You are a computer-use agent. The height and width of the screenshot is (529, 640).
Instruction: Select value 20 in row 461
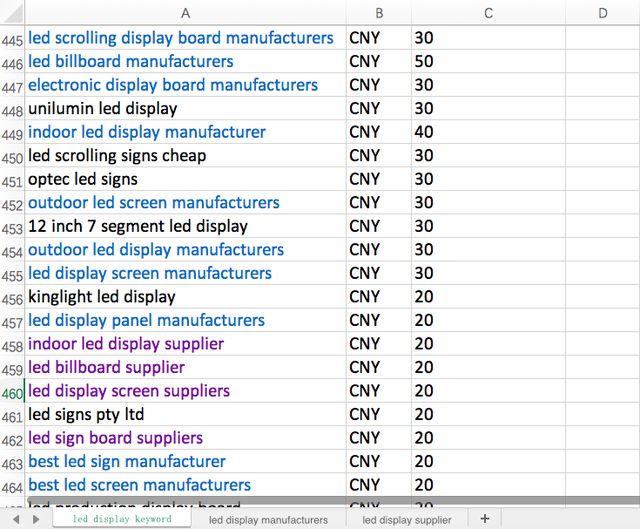pos(489,415)
